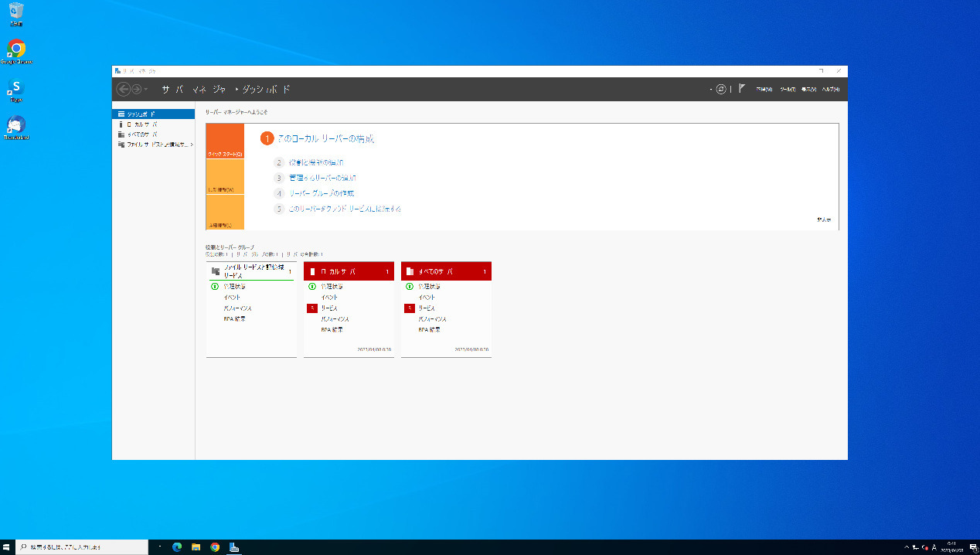Open BPA 結果 in the ローカル サーバー tile
The height and width of the screenshot is (555, 980).
coord(332,329)
